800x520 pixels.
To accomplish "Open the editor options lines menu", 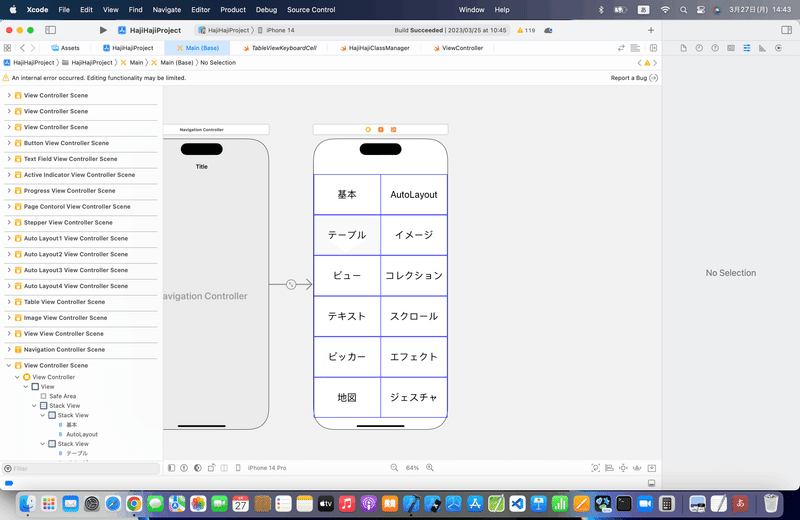I will point(635,48).
